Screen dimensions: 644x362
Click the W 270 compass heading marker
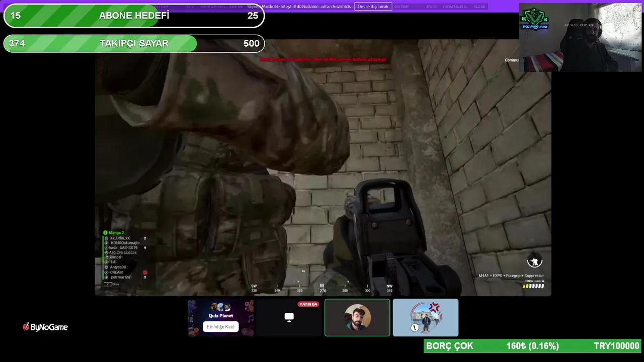(323, 288)
